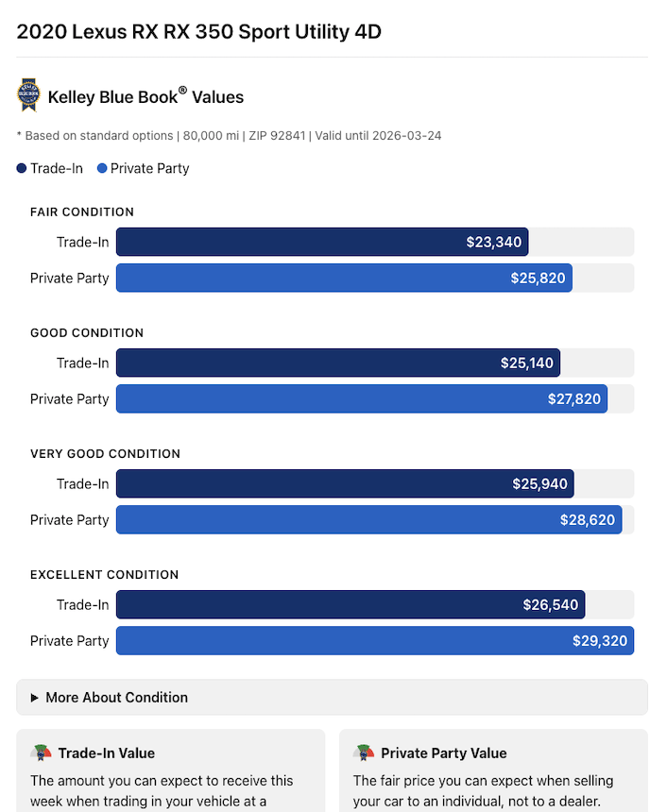Screen dimensions: 667x812
Task: Click the Private Party Value gauge icon
Action: pyautogui.click(x=364, y=753)
